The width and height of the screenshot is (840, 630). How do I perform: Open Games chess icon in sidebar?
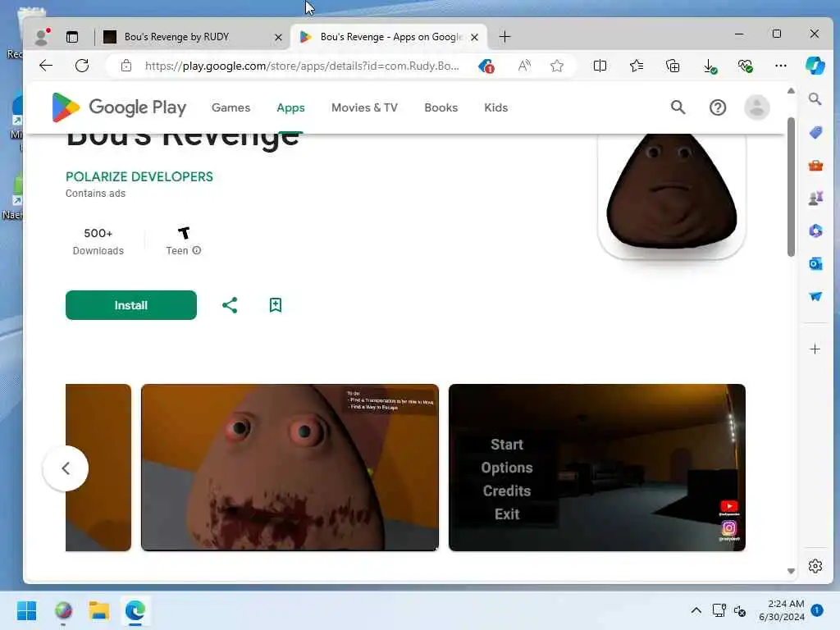click(815, 199)
